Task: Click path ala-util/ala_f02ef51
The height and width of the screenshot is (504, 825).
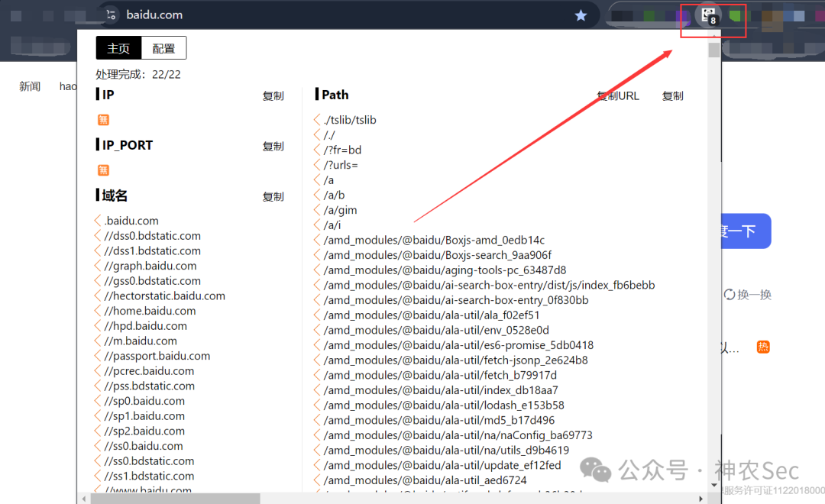Action: 432,315
